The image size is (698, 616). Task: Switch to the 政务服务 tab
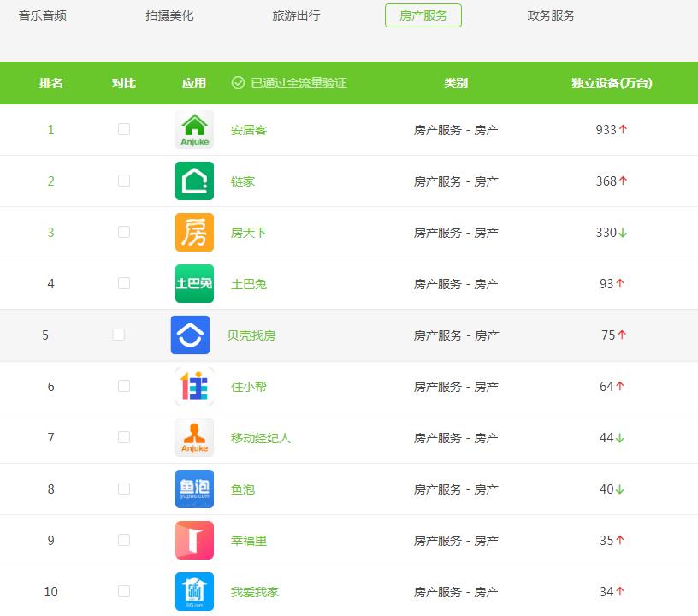[551, 15]
